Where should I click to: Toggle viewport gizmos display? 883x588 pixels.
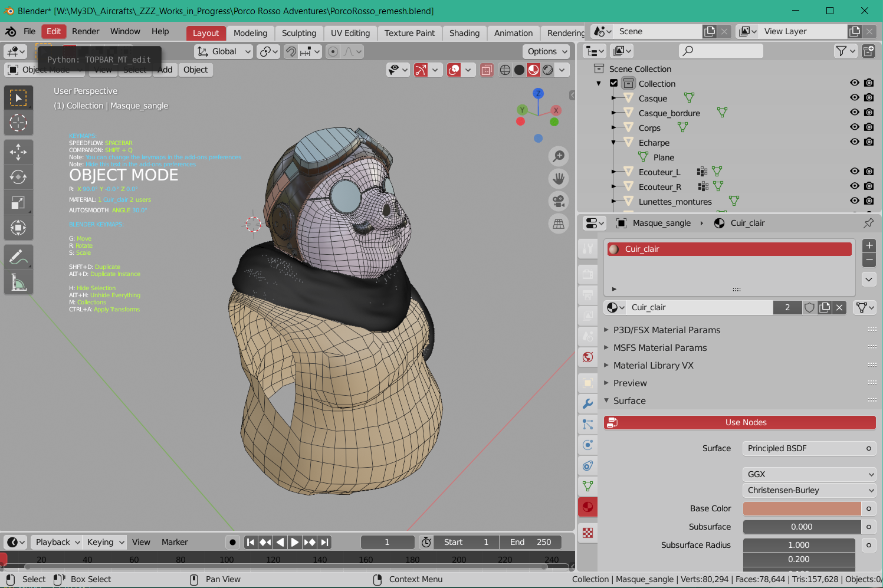pyautogui.click(x=421, y=70)
